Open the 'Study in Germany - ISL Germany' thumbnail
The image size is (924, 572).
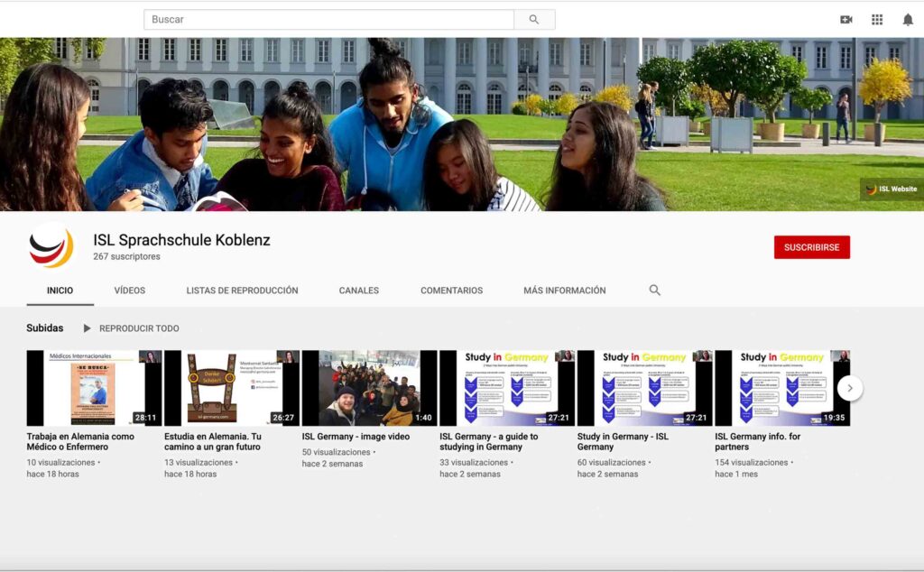(x=644, y=388)
